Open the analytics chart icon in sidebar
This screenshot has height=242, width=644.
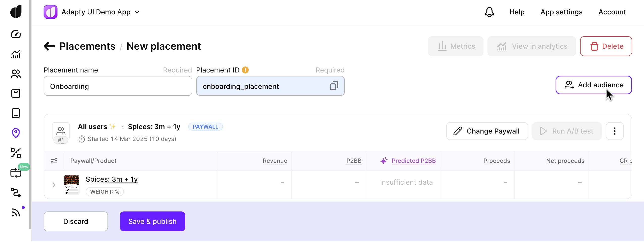click(16, 54)
